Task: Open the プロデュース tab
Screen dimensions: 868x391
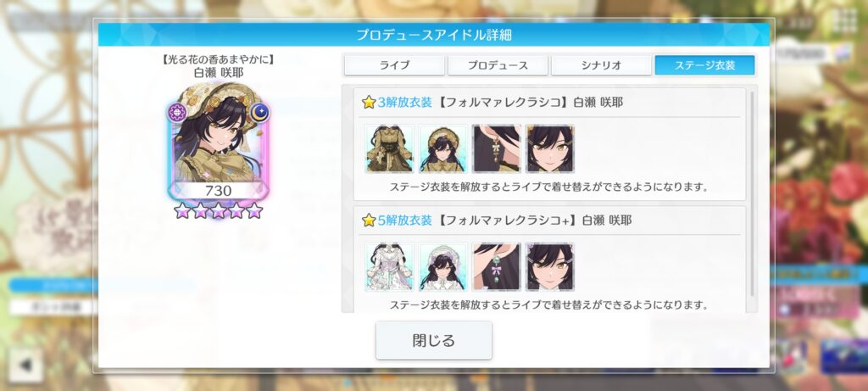Action: pos(498,65)
